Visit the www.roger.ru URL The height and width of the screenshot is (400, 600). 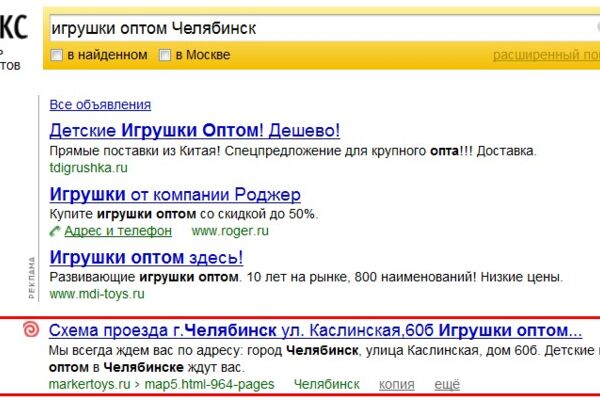[230, 231]
